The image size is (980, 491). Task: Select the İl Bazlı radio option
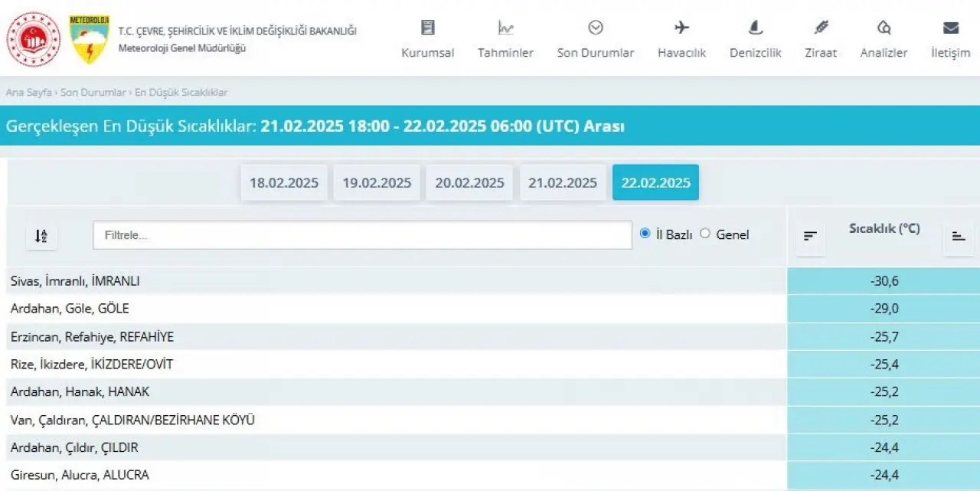645,234
